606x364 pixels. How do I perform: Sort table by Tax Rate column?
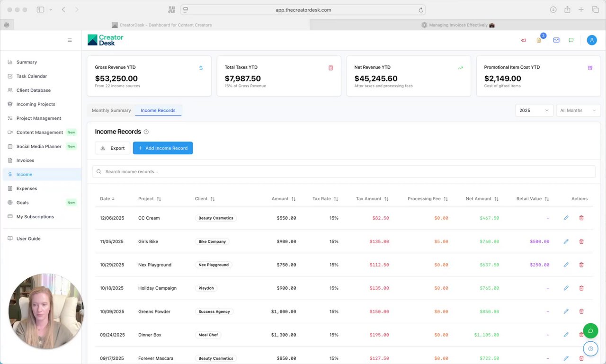click(x=326, y=199)
